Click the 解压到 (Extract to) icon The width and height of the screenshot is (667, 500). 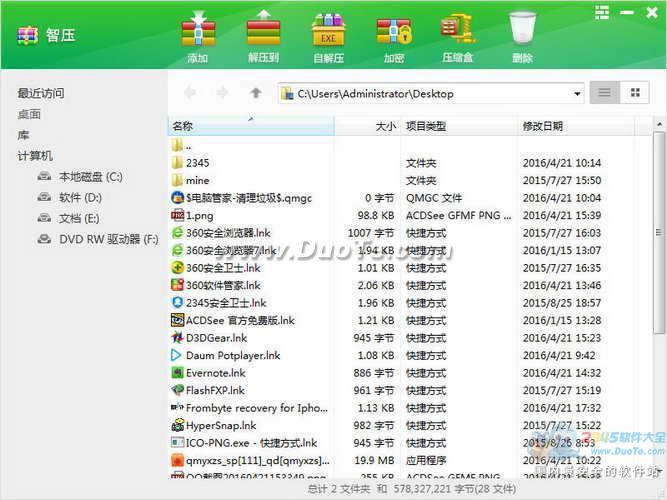(263, 37)
